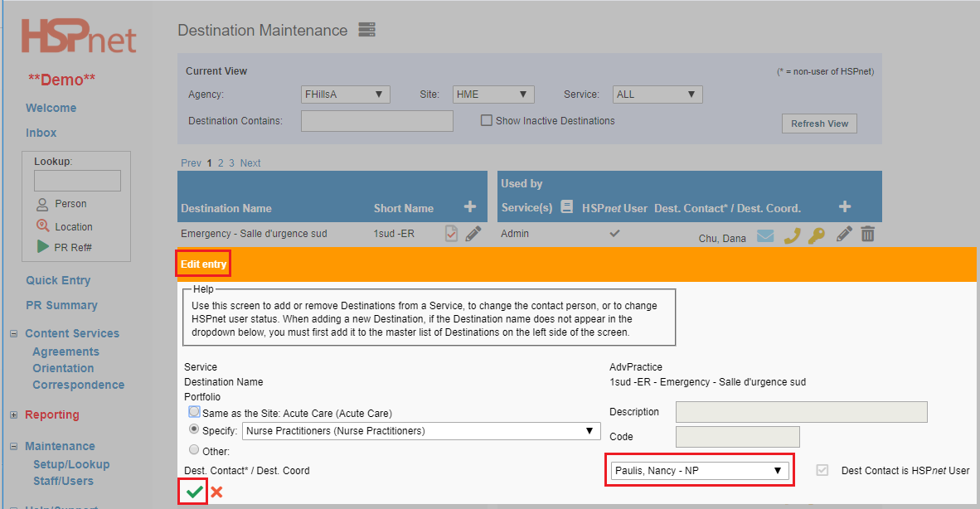Open Inbox in the sidebar
Viewport: 980px width, 509px height.
tap(41, 133)
